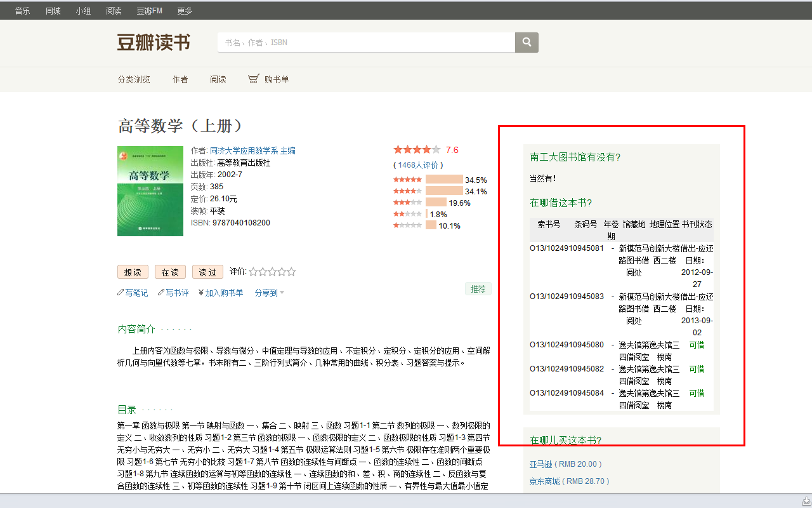812x508 pixels.
Task: Click the three-star 19.6% rating bar
Action: click(x=436, y=203)
